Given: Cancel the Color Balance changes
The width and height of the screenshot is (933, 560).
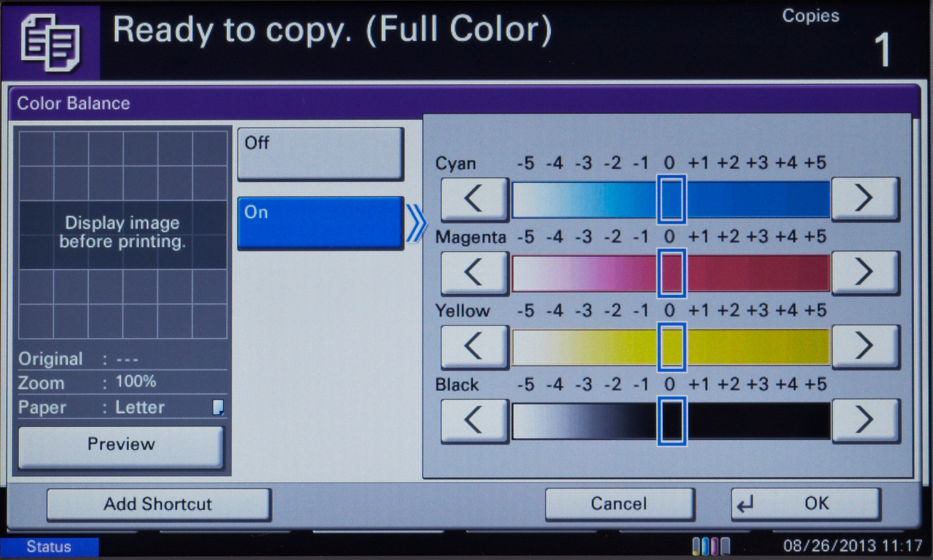Looking at the screenshot, I should click(x=619, y=504).
